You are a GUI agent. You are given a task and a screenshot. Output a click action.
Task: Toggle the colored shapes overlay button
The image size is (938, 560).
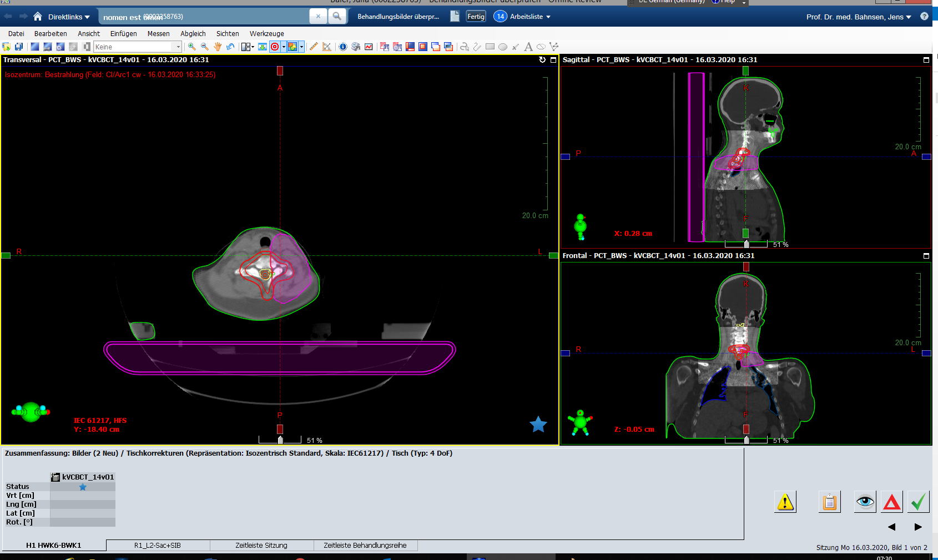click(x=293, y=47)
